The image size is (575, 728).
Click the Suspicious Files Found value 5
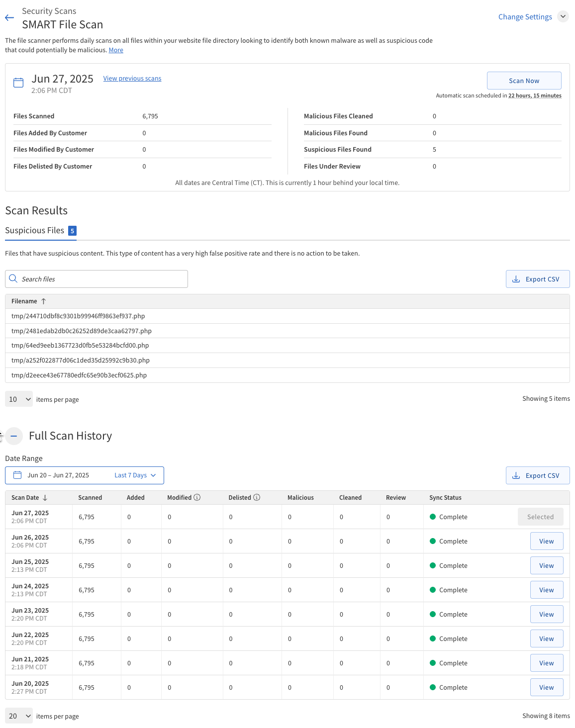434,150
